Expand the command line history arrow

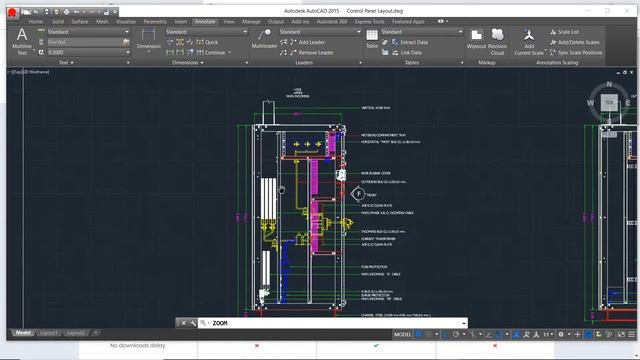464,323
